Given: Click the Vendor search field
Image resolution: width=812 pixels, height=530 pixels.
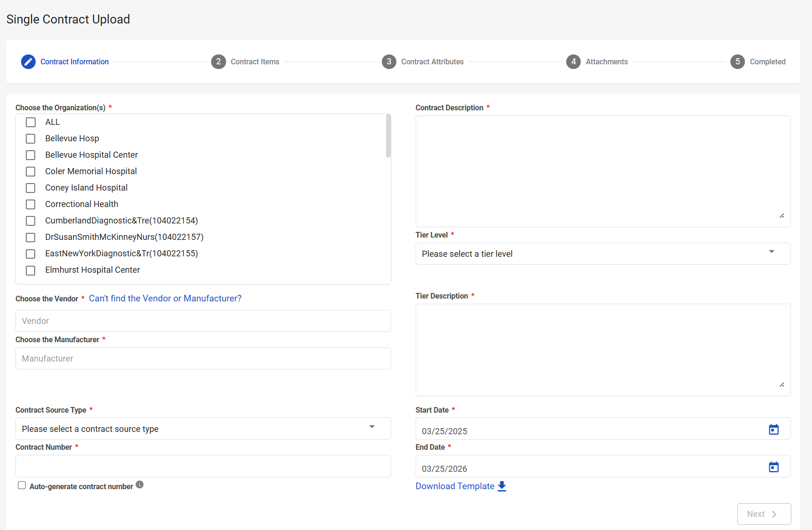Looking at the screenshot, I should (203, 321).
